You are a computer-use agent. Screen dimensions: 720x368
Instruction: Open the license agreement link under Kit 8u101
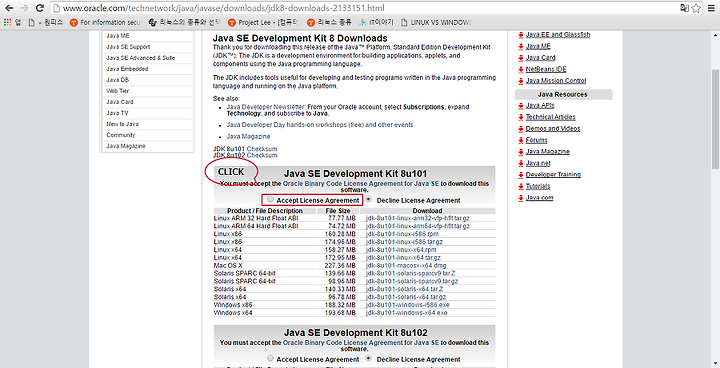click(361, 183)
